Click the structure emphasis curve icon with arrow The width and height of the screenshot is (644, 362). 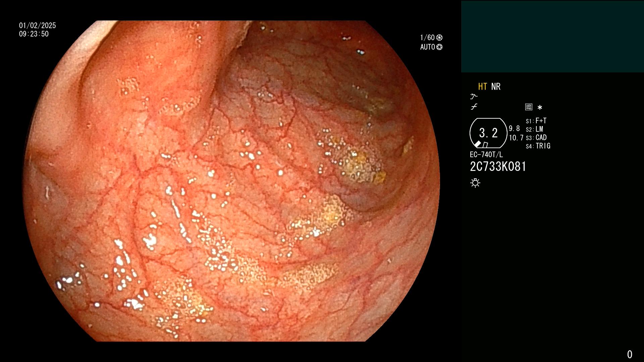[x=474, y=97]
